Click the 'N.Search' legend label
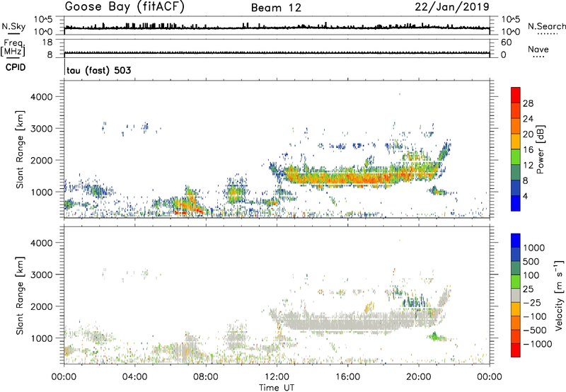Viewport: 566px width, 392px height. tap(546, 26)
